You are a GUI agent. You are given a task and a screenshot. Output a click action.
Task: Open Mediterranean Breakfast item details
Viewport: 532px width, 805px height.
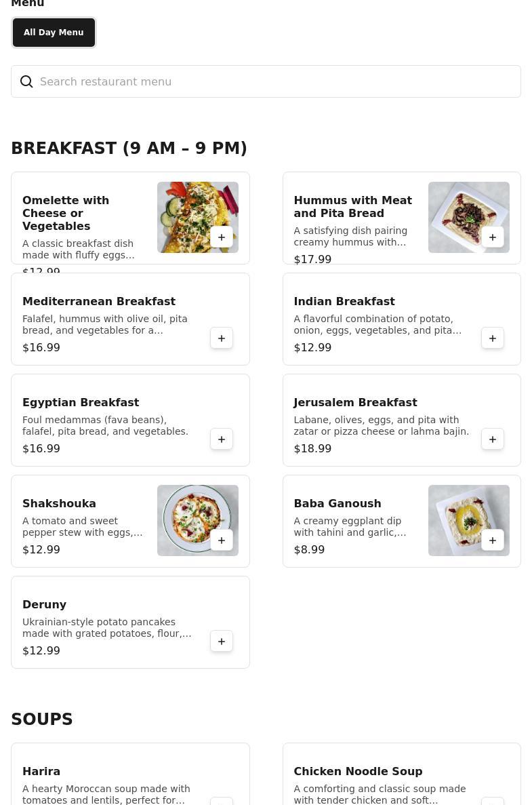point(130,319)
